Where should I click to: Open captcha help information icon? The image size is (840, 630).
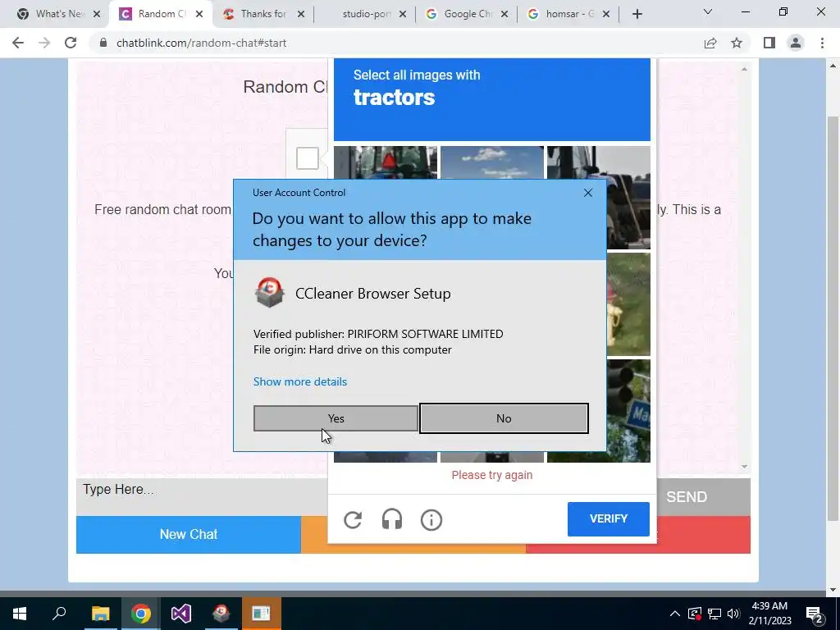[431, 519]
